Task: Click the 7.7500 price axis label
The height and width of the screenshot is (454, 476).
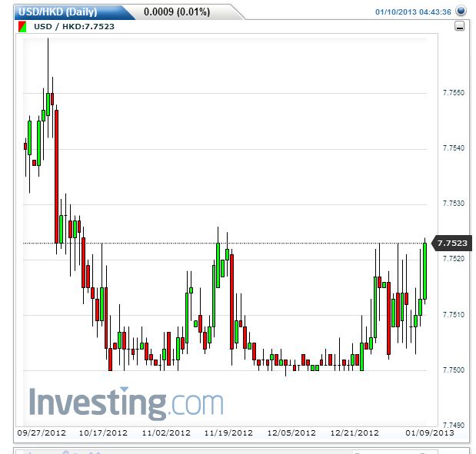Action: pyautogui.click(x=454, y=370)
